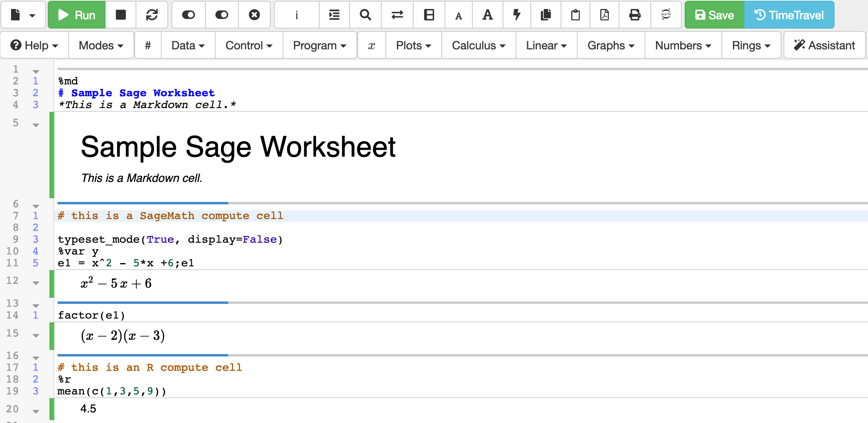Collapse the 4.5 output cell at line 20
The image size is (868, 423).
(x=36, y=411)
